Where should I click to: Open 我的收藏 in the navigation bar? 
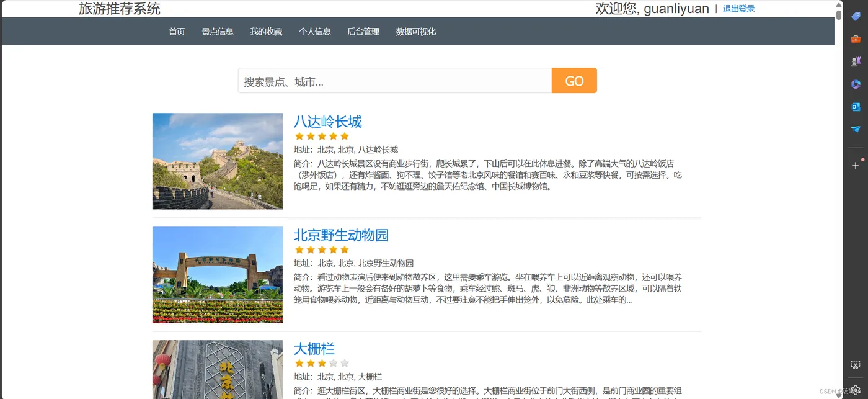point(266,32)
